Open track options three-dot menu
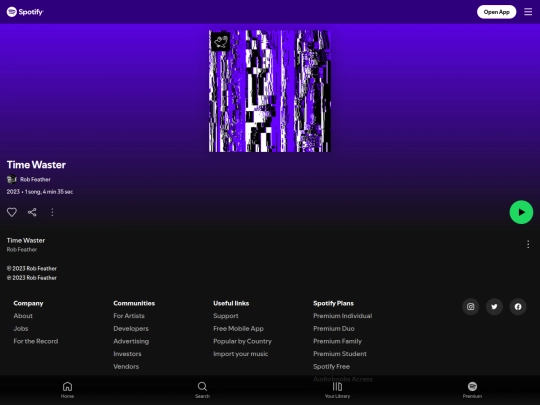Image resolution: width=540 pixels, height=405 pixels. pyautogui.click(x=528, y=245)
